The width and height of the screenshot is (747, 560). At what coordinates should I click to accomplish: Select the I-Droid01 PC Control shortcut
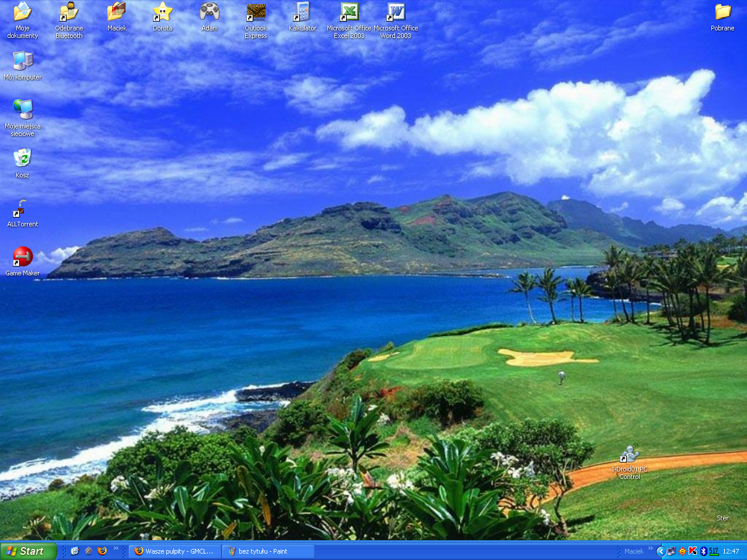pos(629,454)
